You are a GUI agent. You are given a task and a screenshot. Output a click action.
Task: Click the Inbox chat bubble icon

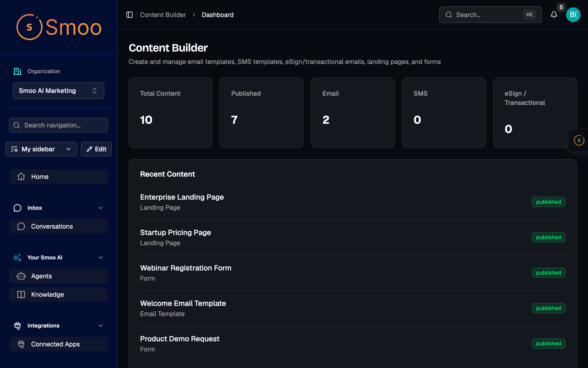pyautogui.click(x=17, y=208)
